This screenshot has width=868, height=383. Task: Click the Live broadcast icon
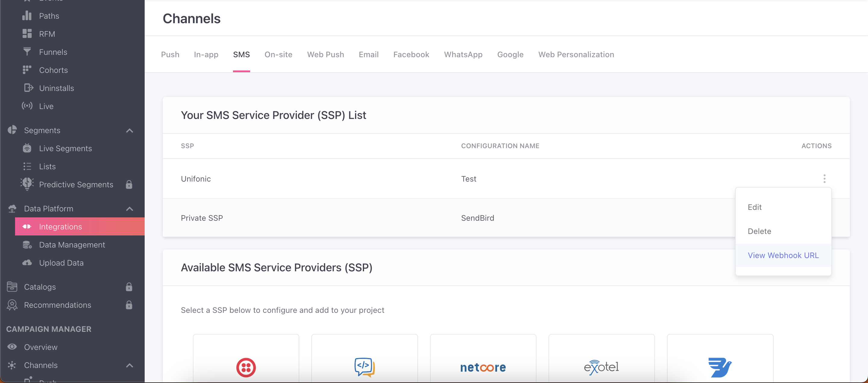tap(27, 106)
